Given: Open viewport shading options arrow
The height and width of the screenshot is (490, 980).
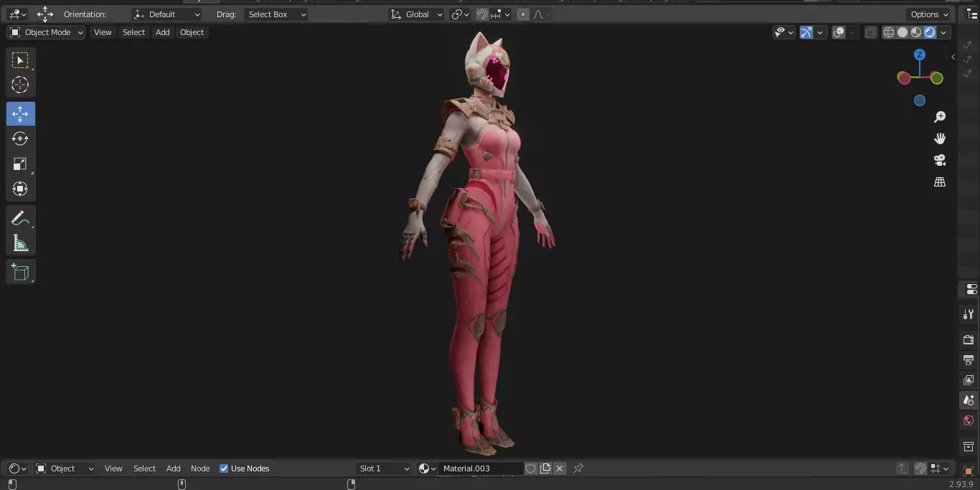Looking at the screenshot, I should [943, 32].
